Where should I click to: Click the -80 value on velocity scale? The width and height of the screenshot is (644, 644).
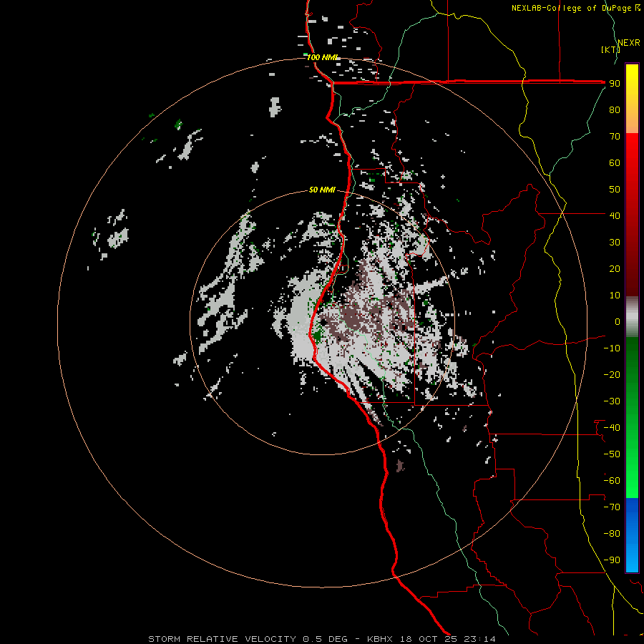click(x=612, y=534)
